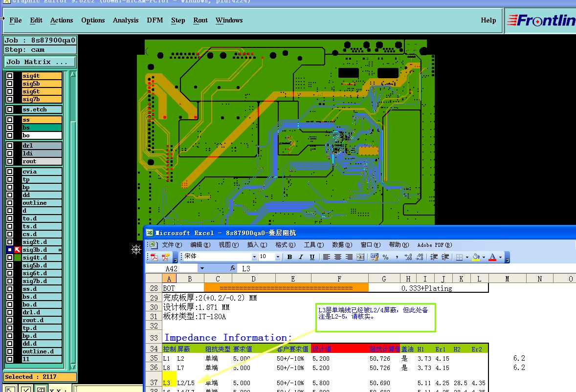Image resolution: width=576 pixels, height=392 pixels.
Task: Toggle bold formatting in Excel toolbar
Action: coord(289,257)
